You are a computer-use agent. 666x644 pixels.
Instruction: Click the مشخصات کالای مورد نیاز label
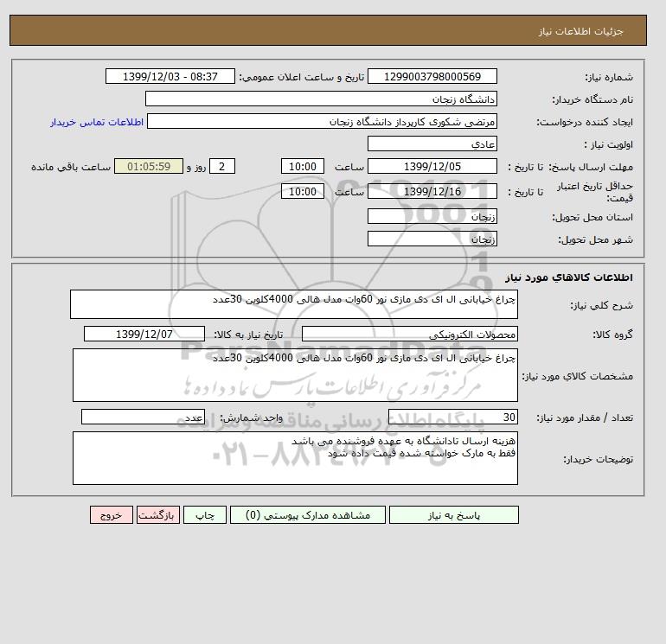click(x=578, y=376)
